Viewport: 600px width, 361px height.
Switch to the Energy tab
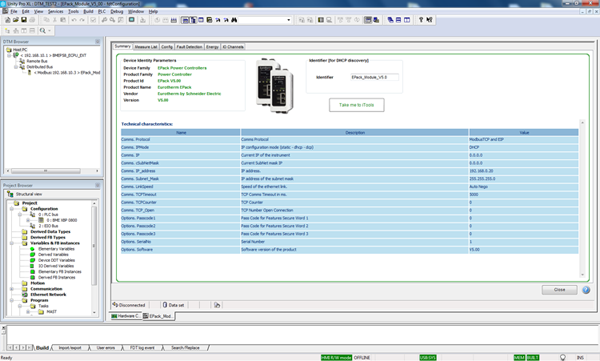212,47
